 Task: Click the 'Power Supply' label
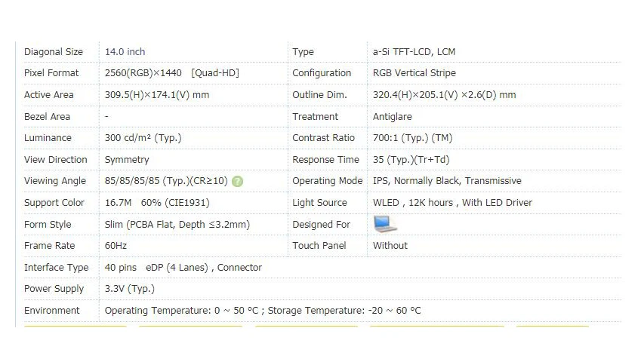pos(54,289)
